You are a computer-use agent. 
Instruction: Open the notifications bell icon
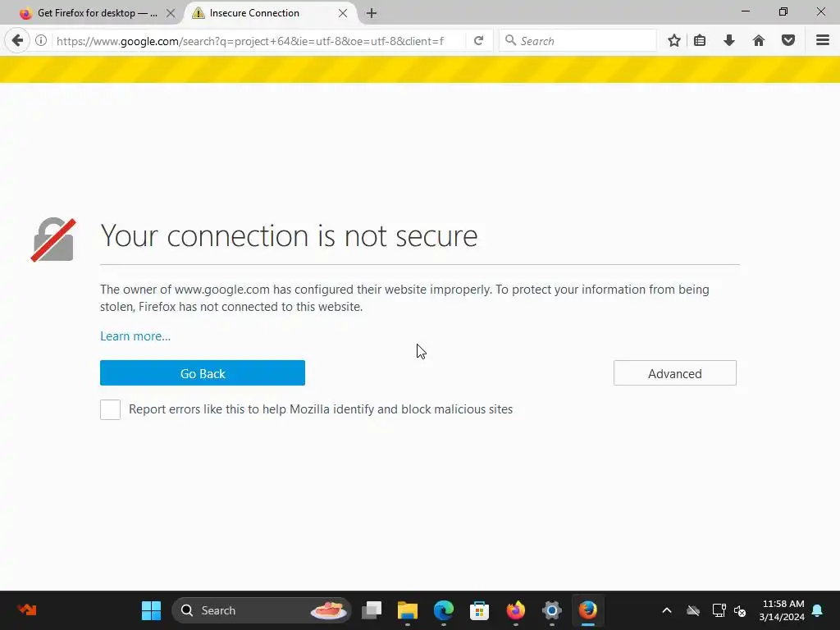tap(818, 610)
